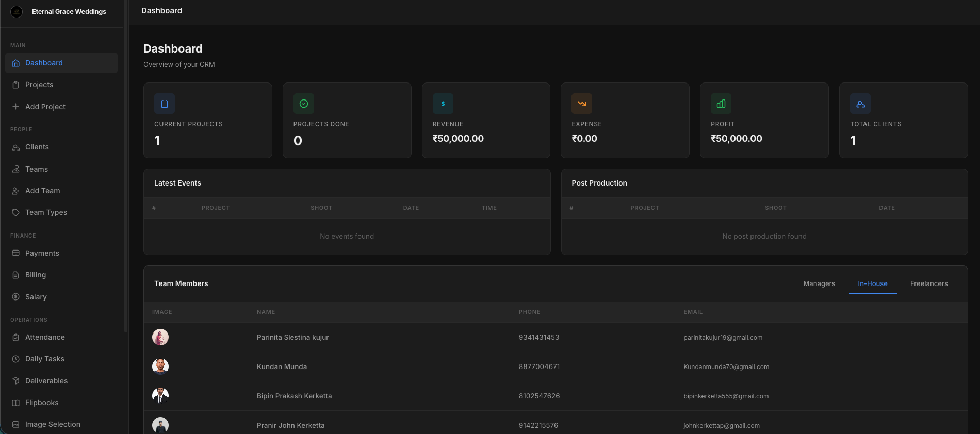980x434 pixels.
Task: Click the Image Selection picture icon
Action: [x=15, y=424]
